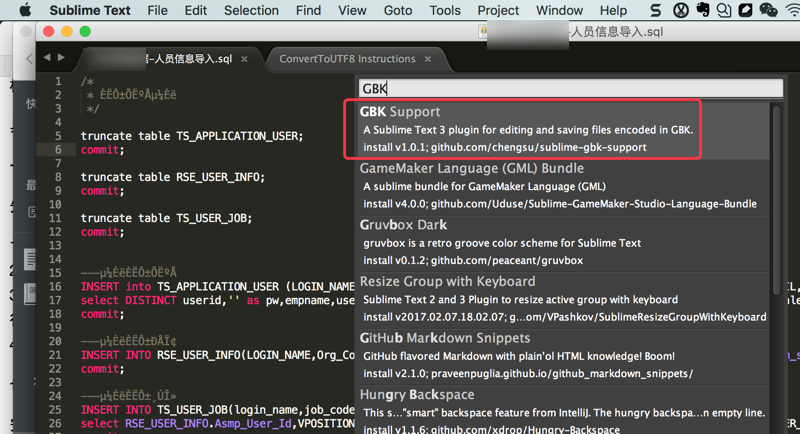
Task: Select Resize Group with Keyboard package
Action: click(562, 299)
